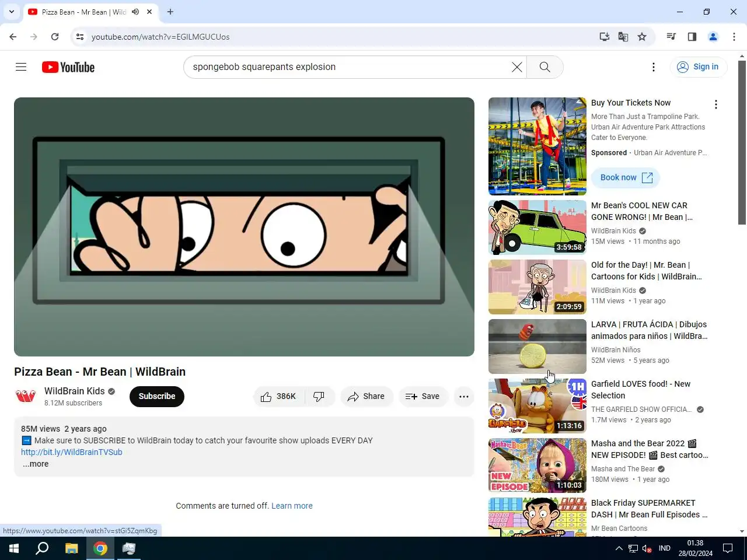Open THE GARFIELD SHOW OFFICIAL channel name
Screen dimensions: 747x560
(642, 409)
